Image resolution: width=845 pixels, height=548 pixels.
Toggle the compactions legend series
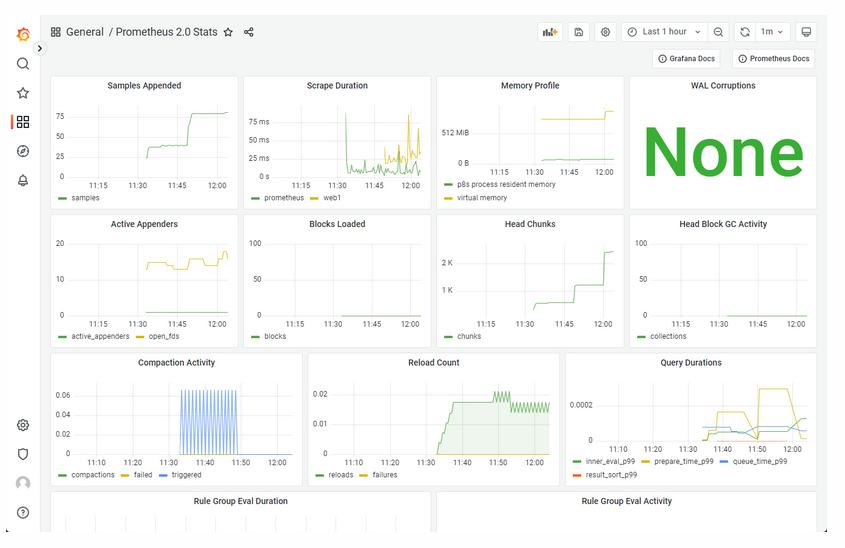click(93, 475)
